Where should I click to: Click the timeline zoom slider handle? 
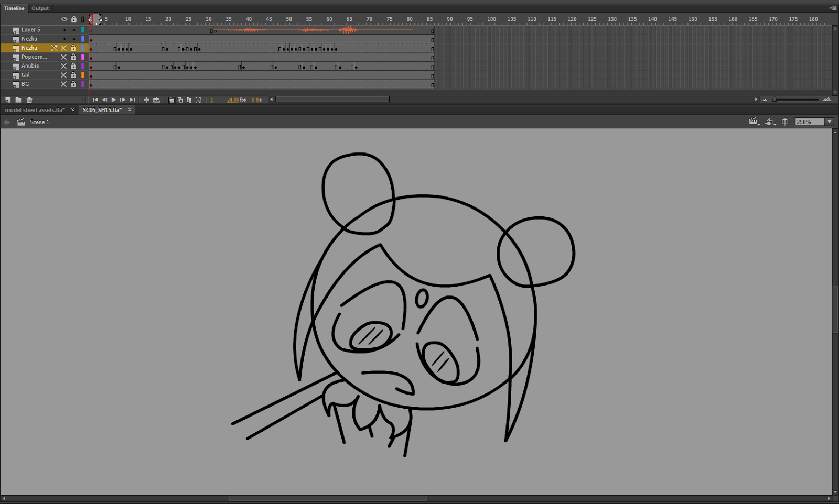775,100
